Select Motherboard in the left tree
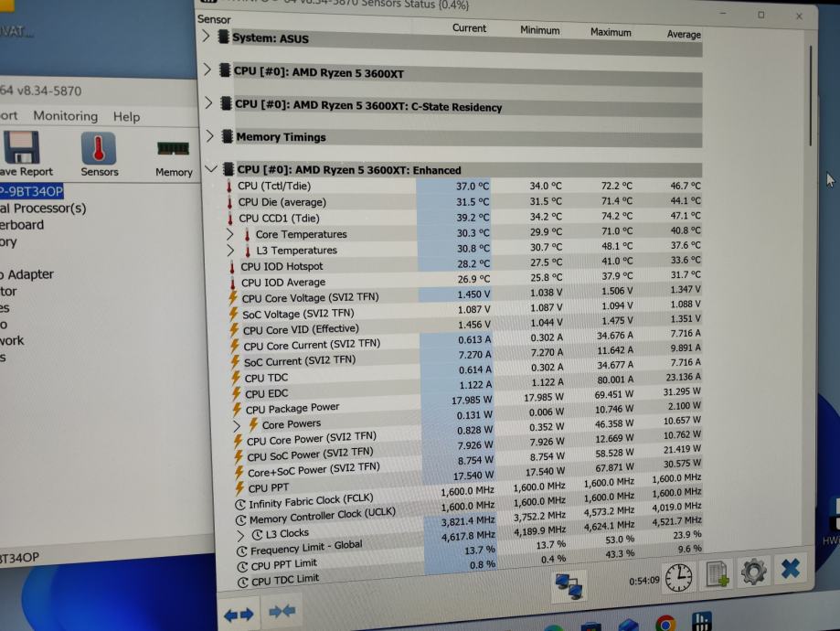The width and height of the screenshot is (840, 631). (22, 225)
